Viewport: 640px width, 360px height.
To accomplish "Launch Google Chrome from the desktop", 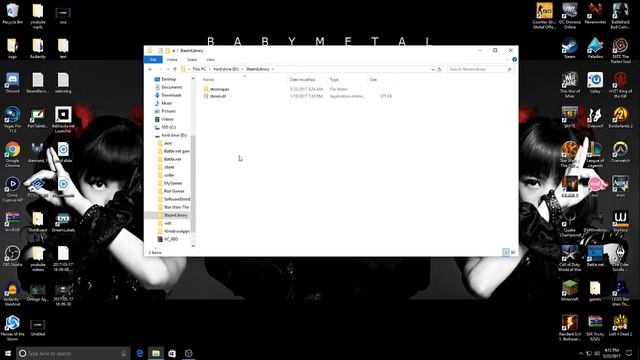I will point(12,154).
